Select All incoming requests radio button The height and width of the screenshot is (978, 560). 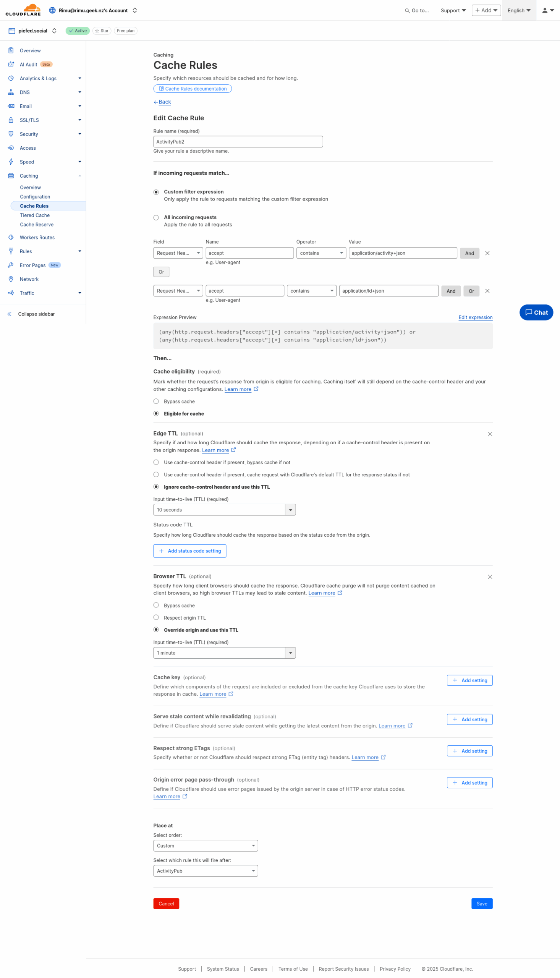click(156, 218)
